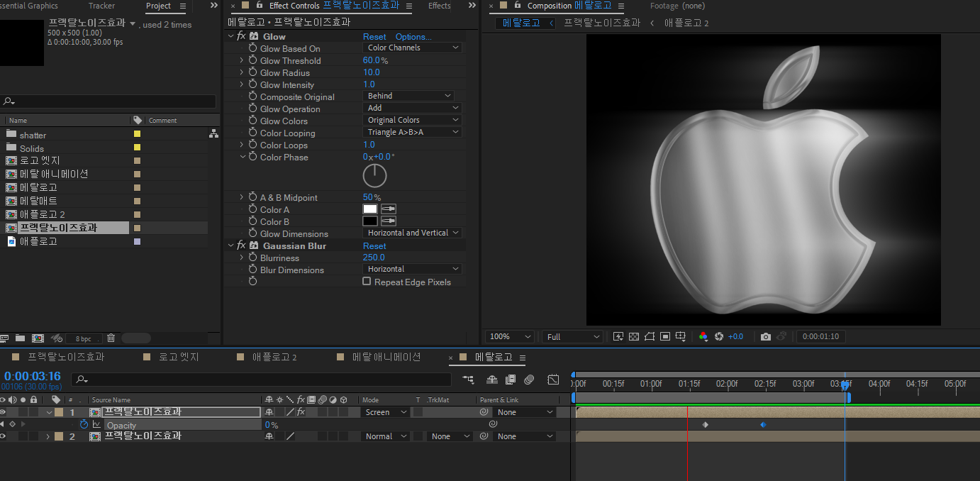The height and width of the screenshot is (481, 980).
Task: Open the Full resolution dropdown
Action: pyautogui.click(x=573, y=336)
